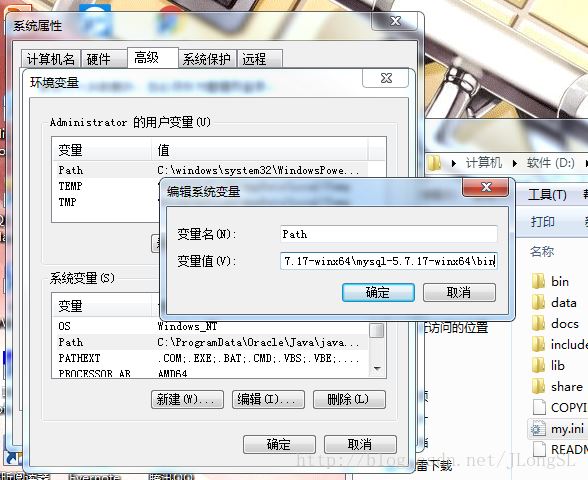Switch to the 高级 tab
Viewport: 588px width, 480px height.
coord(153,58)
